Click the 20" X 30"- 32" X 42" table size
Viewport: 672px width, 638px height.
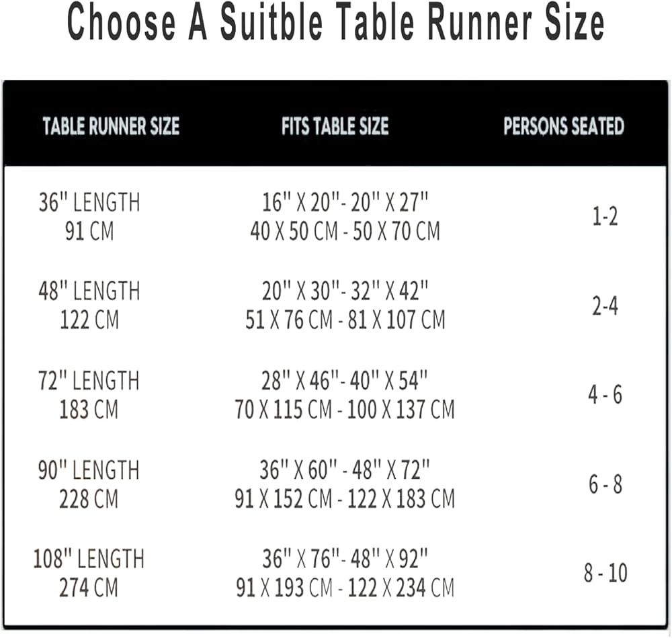[x=345, y=291]
